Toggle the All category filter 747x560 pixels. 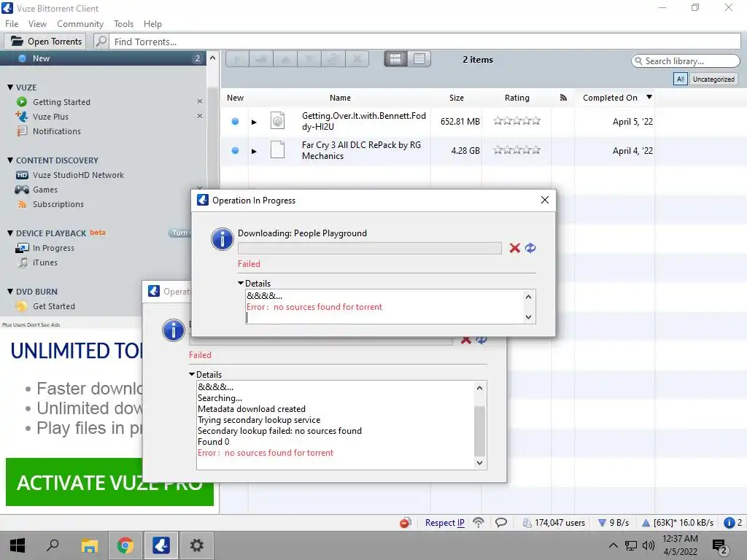[681, 79]
